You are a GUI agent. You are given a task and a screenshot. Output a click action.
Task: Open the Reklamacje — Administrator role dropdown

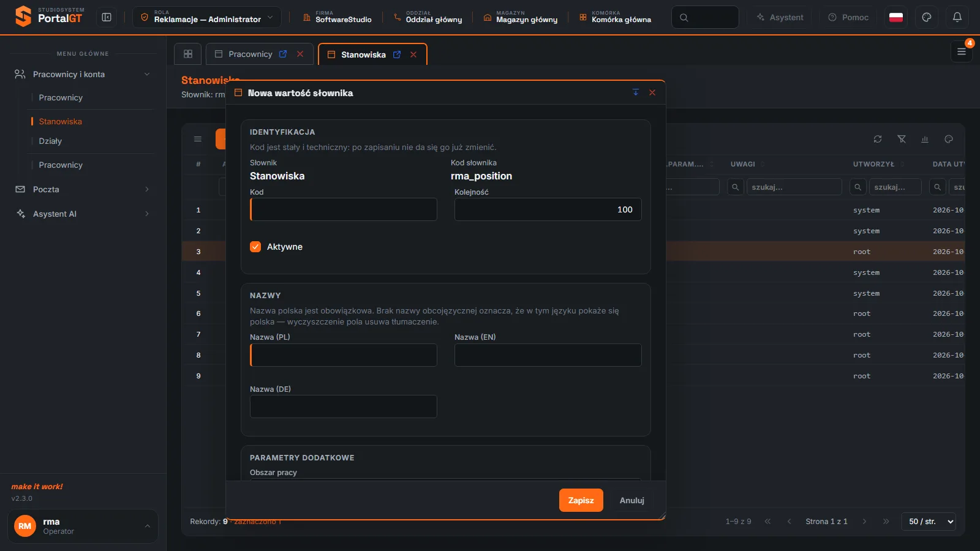[x=207, y=17]
